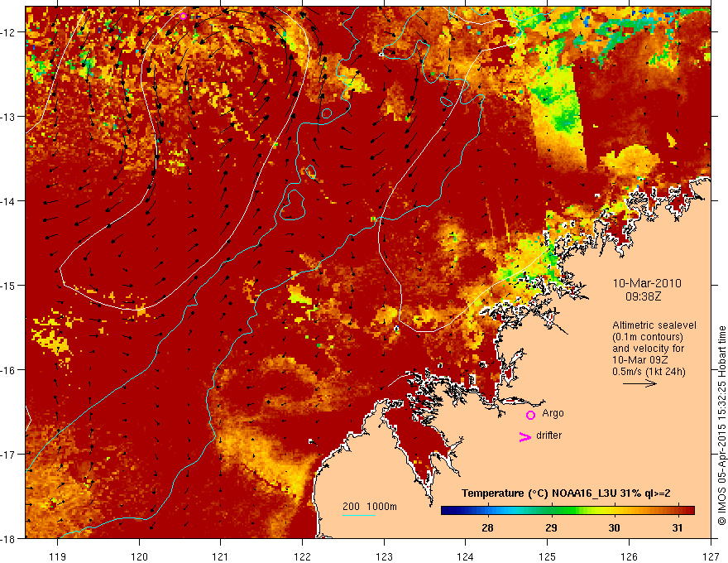This screenshot has width=728, height=563.
Task: Click latitude axis label -16
Action: point(8,370)
